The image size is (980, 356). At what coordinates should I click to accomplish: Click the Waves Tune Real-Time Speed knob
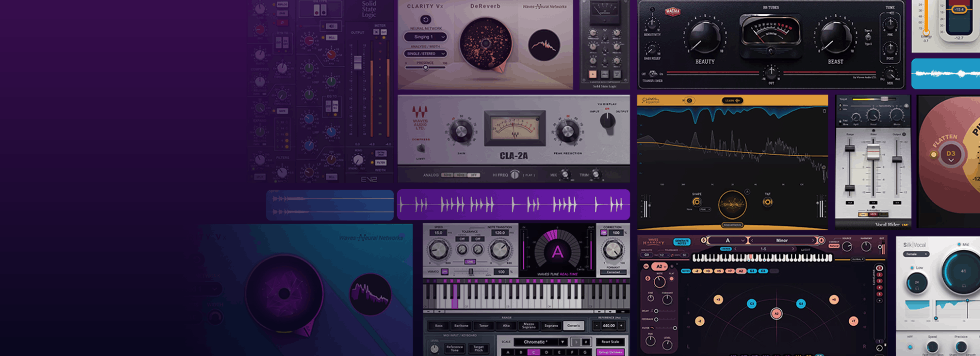coord(438,250)
